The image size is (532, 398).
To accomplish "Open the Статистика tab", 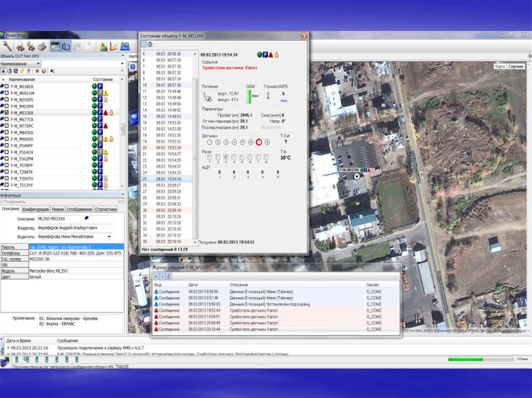I will point(105,209).
